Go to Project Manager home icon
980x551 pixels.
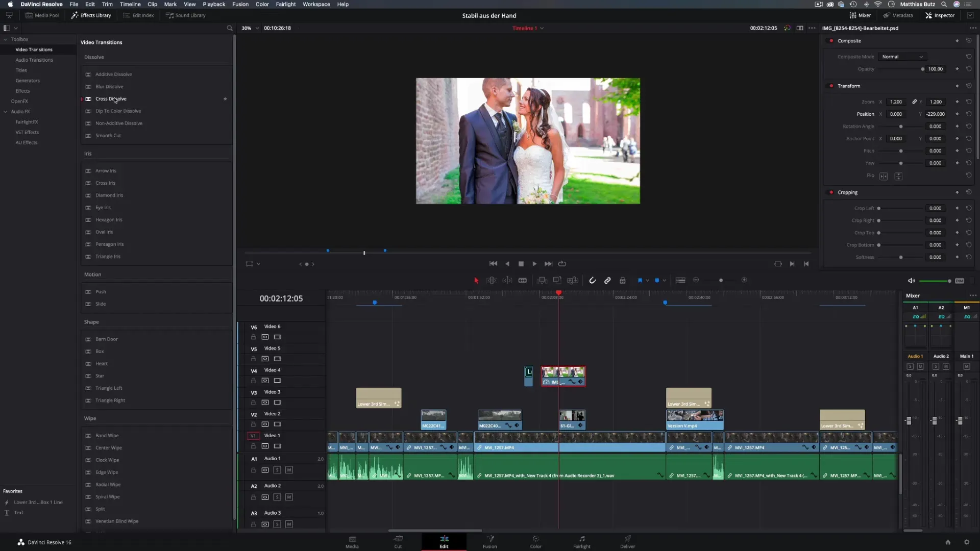point(948,542)
